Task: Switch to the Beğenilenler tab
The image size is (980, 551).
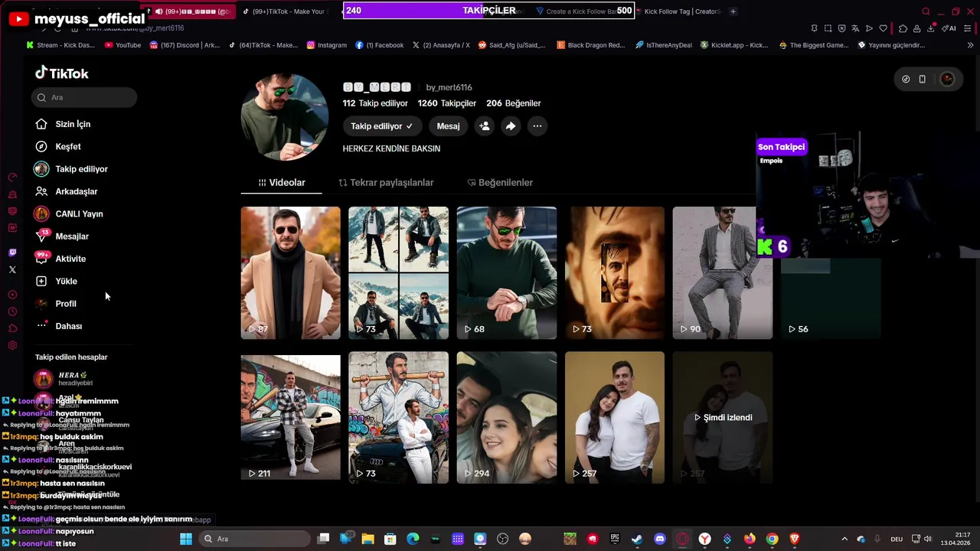Action: (x=500, y=182)
